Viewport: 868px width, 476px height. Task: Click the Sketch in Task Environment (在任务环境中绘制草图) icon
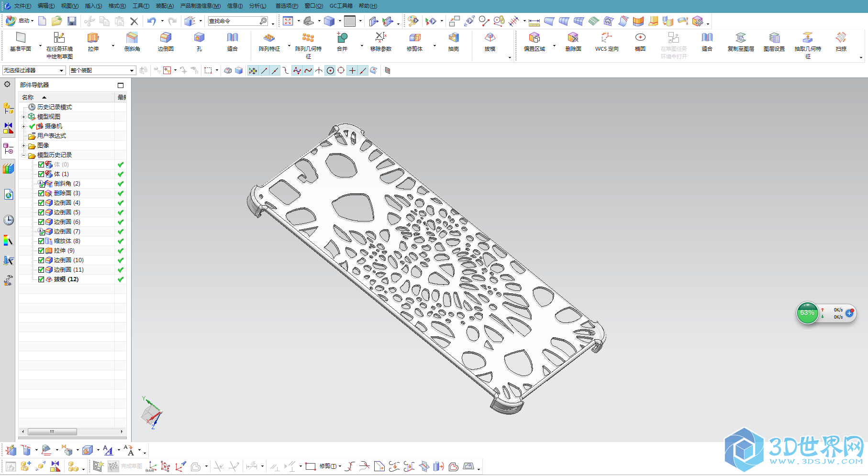click(x=59, y=45)
